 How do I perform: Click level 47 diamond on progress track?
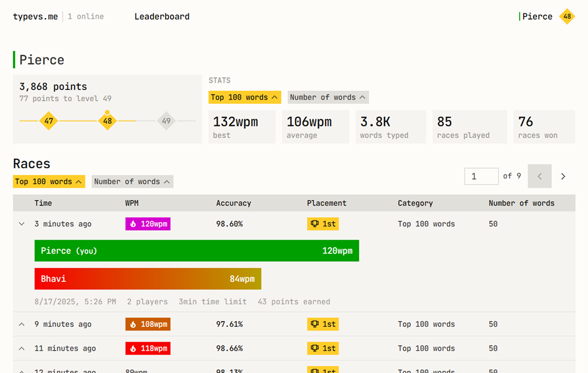pyautogui.click(x=48, y=121)
